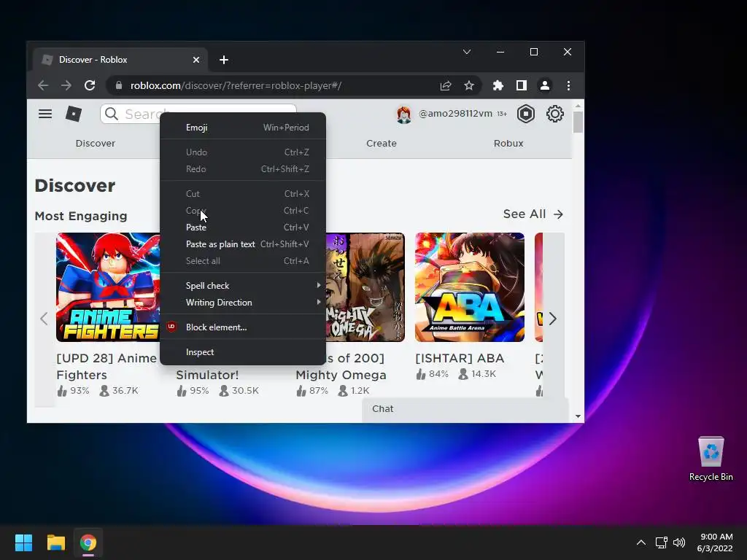Screen dimensions: 747x560
Task: Expand the Writing Direction submenu
Action: 243,303
